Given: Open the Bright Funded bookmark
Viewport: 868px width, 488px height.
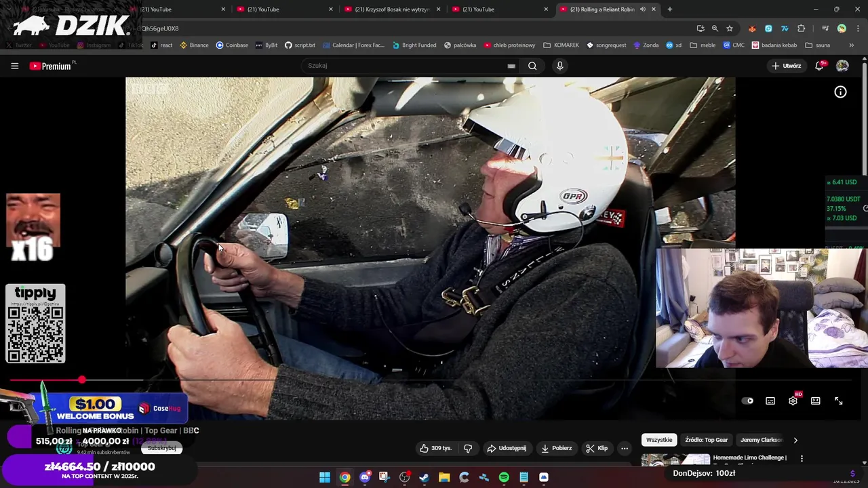Looking at the screenshot, I should tap(414, 45).
